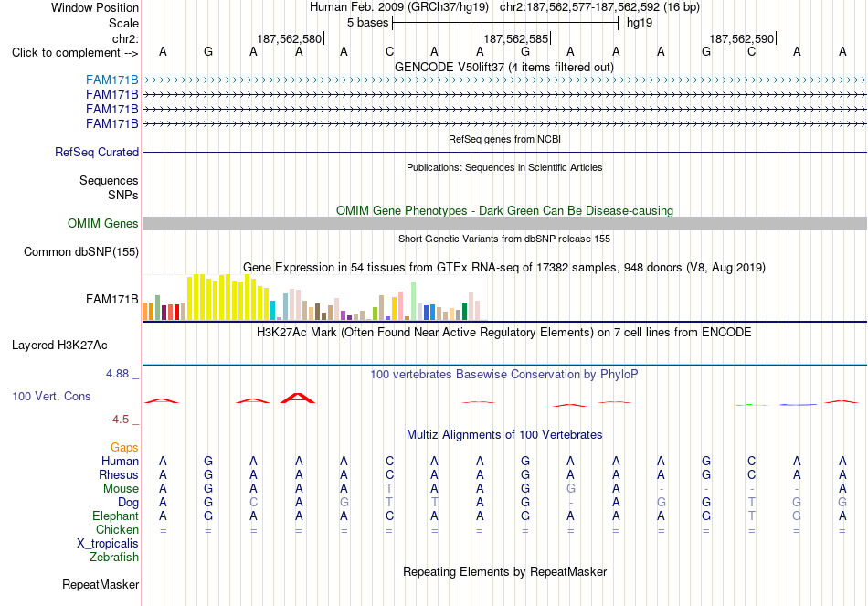Click the 'Click to complement -->' label
The image size is (868, 606).
click(75, 53)
